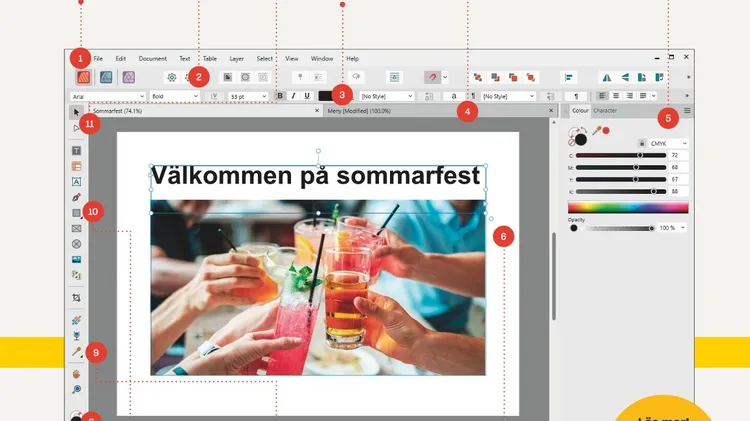Open the paragraph style No Style dropdown

click(x=508, y=96)
